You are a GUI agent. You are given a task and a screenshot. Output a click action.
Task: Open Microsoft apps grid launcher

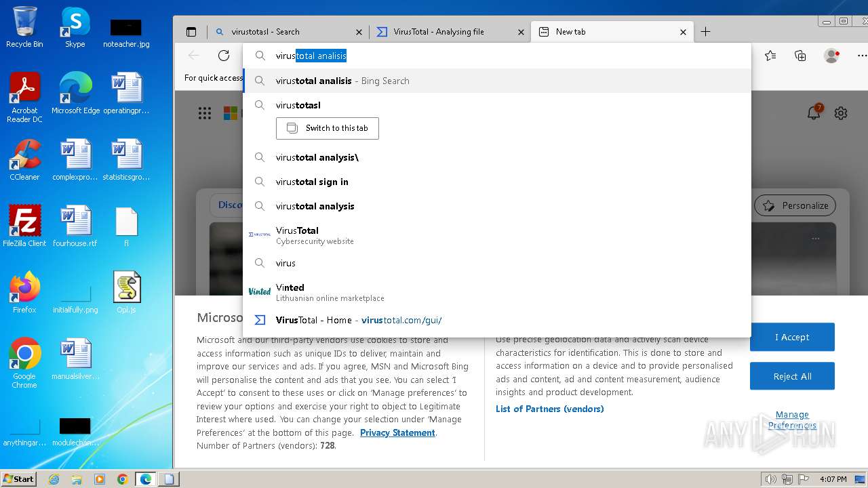coord(205,113)
